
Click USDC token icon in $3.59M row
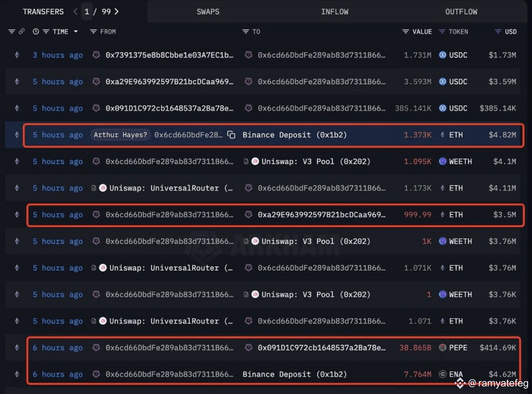tap(442, 82)
